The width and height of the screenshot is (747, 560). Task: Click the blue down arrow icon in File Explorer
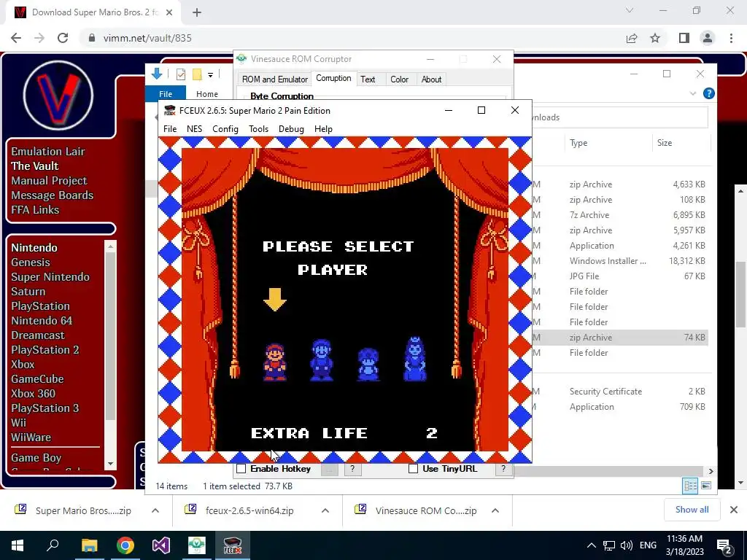[x=157, y=74]
